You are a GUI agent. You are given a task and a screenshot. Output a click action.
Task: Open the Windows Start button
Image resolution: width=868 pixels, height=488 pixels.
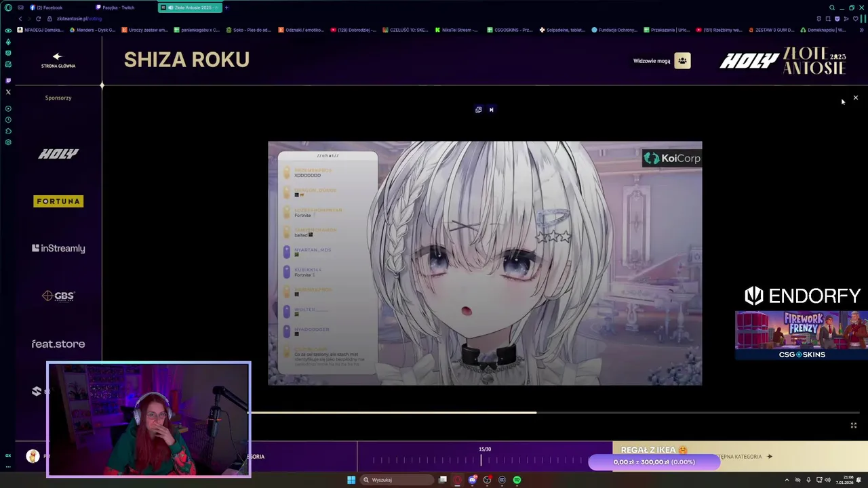pyautogui.click(x=351, y=480)
